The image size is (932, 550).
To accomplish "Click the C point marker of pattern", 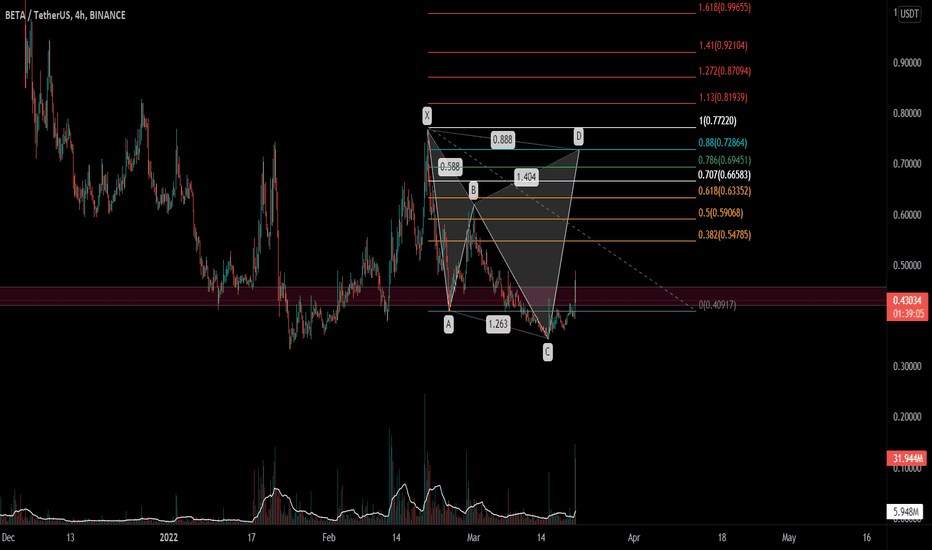I will click(x=547, y=353).
